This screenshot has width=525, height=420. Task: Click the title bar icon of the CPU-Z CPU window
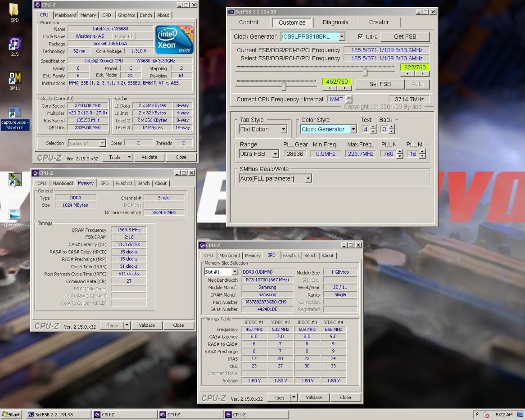pyautogui.click(x=37, y=5)
